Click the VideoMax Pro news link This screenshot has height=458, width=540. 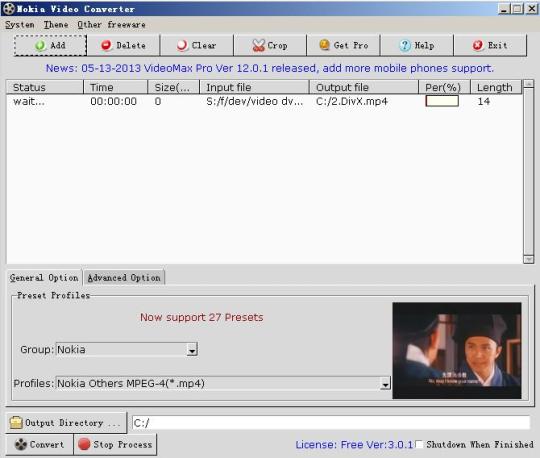(270, 68)
